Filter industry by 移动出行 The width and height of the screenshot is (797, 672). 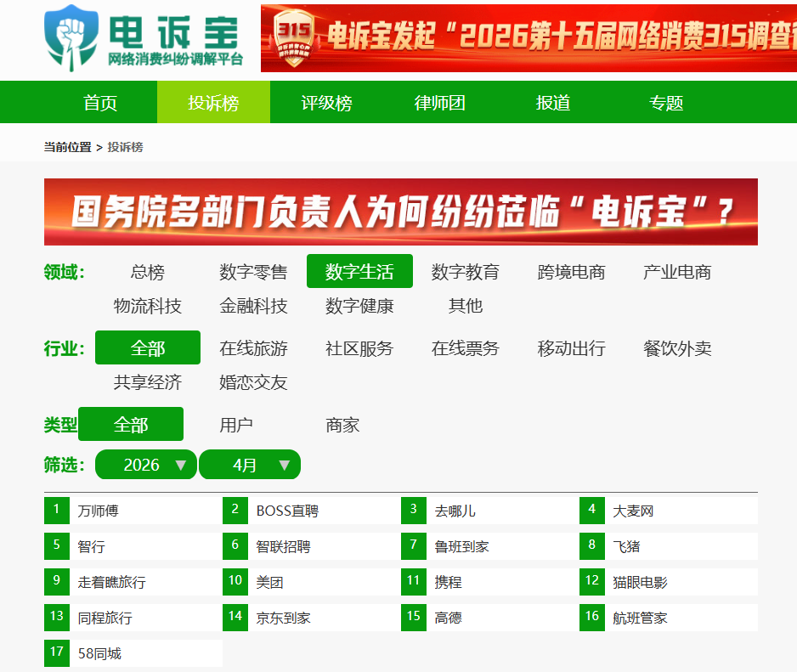[571, 347]
